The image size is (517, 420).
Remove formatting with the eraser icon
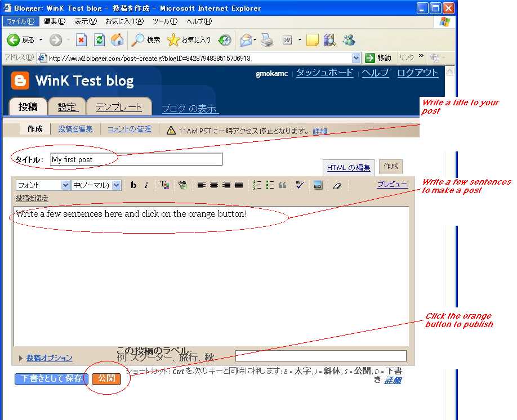(337, 186)
